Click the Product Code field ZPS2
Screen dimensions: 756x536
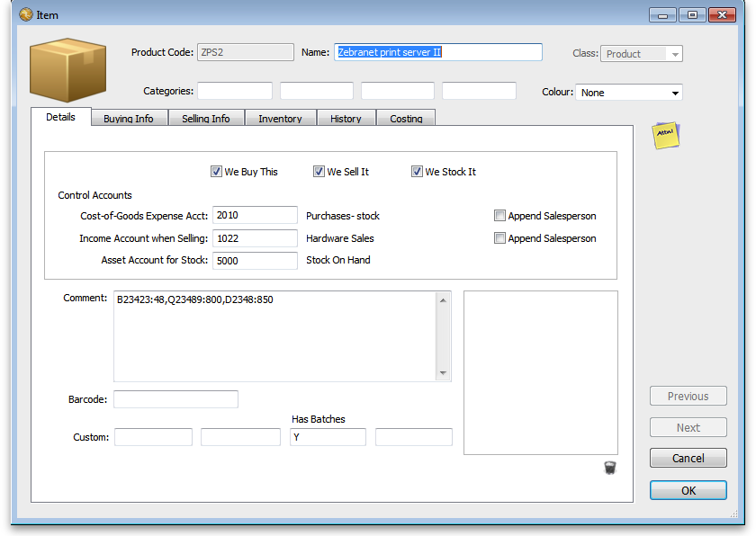tap(246, 52)
